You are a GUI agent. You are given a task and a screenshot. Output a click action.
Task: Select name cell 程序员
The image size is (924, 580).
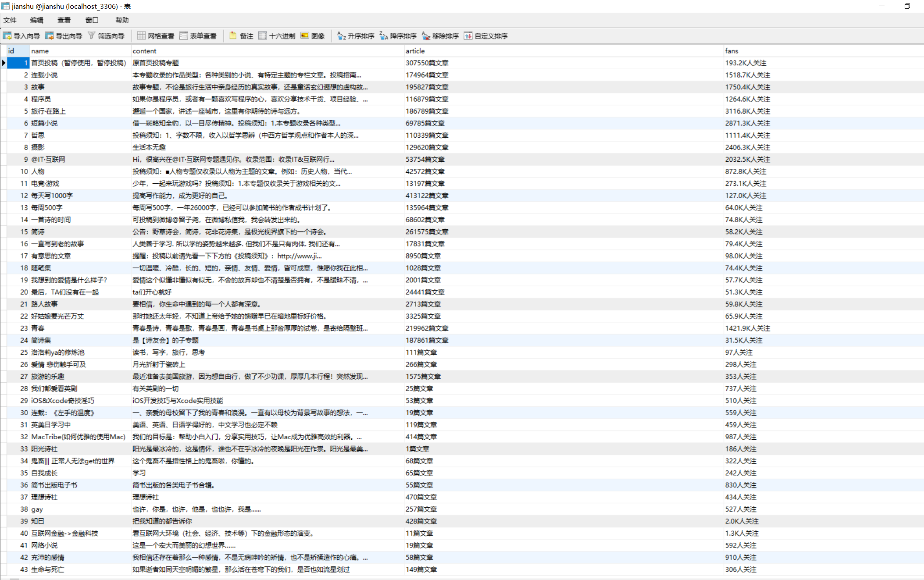80,99
